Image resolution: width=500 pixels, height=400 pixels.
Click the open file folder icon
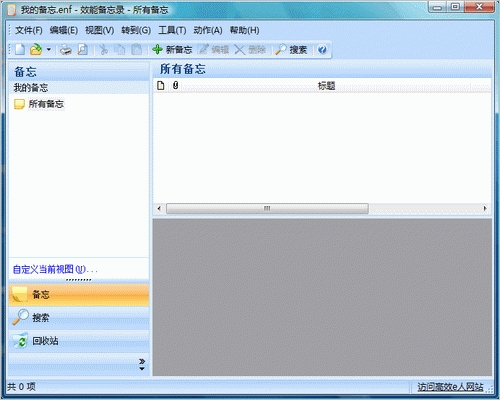tap(36, 50)
